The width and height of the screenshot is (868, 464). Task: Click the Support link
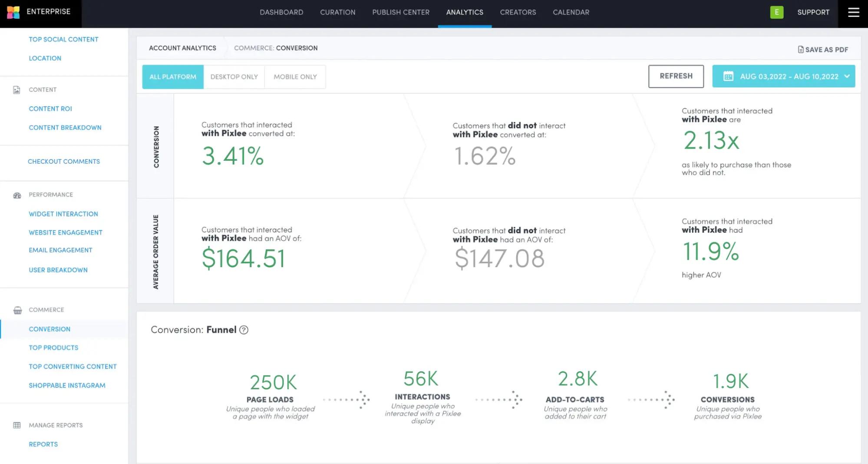pos(813,12)
